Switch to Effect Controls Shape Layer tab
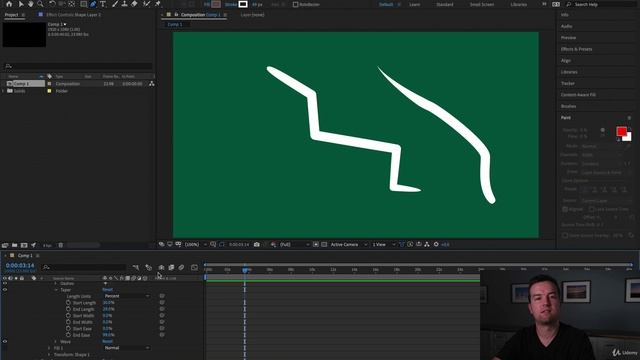 (x=73, y=15)
